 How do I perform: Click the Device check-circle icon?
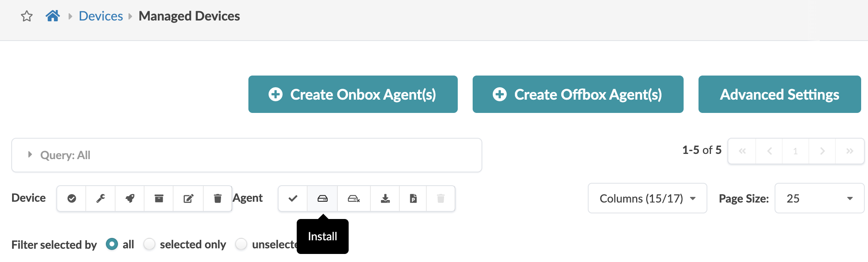coord(72,199)
